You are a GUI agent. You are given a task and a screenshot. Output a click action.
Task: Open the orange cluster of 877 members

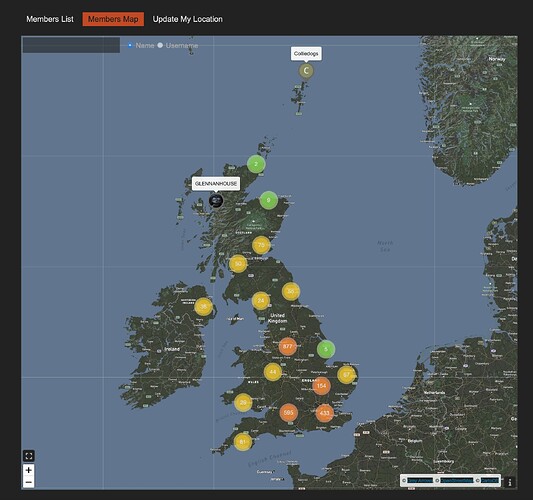click(x=288, y=346)
